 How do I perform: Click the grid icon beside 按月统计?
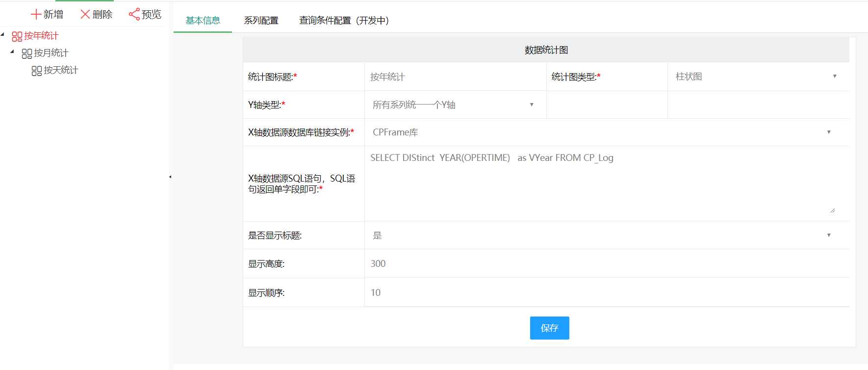click(27, 53)
